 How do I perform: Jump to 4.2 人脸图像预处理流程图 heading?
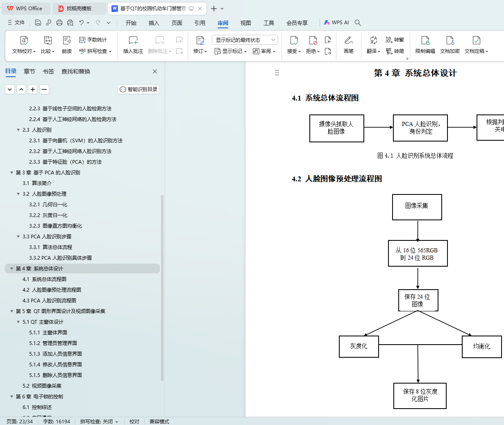pos(52,290)
